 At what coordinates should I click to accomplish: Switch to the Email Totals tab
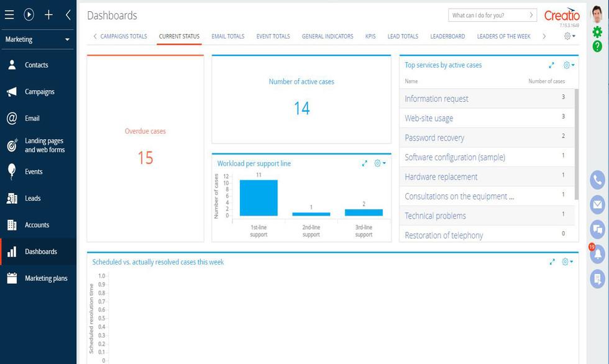point(227,36)
